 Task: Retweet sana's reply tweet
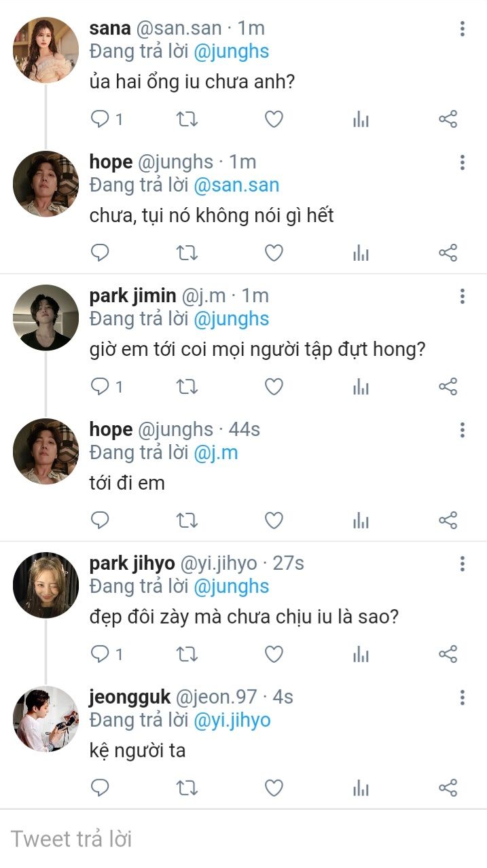click(187, 120)
